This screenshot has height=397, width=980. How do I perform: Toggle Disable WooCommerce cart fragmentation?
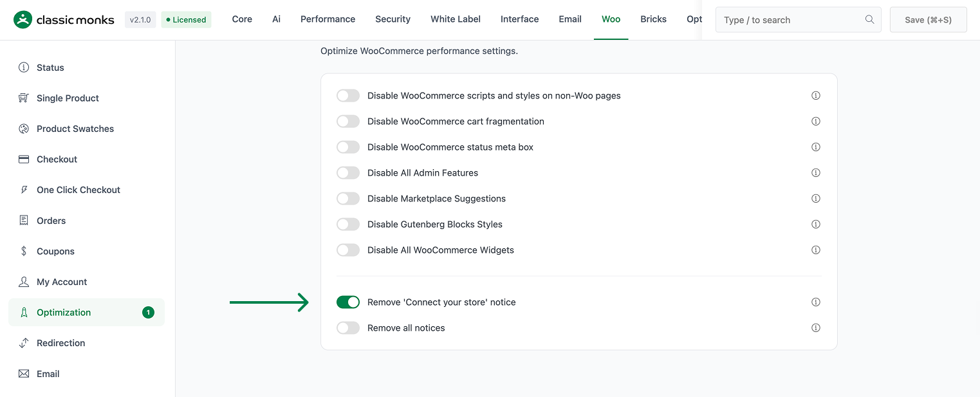pyautogui.click(x=348, y=121)
